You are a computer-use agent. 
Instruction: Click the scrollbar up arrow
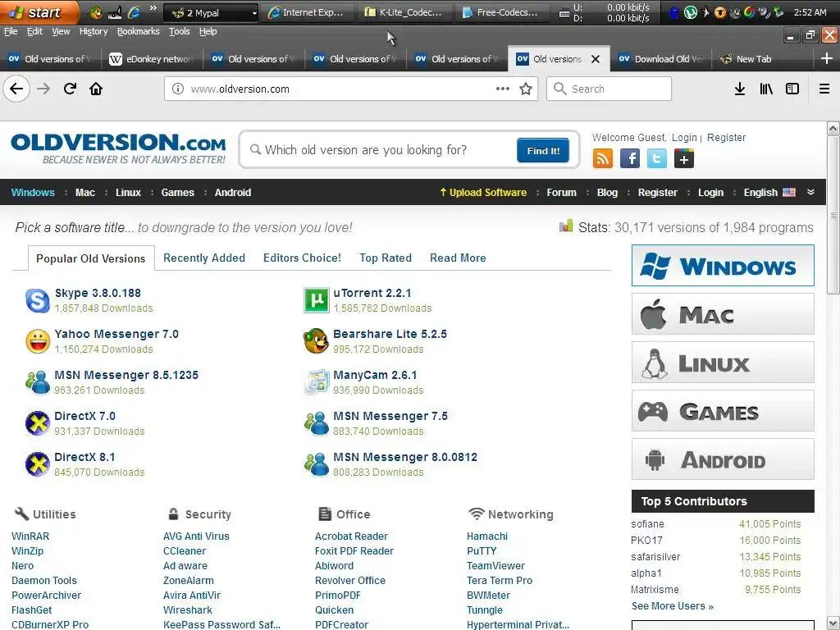click(x=833, y=128)
